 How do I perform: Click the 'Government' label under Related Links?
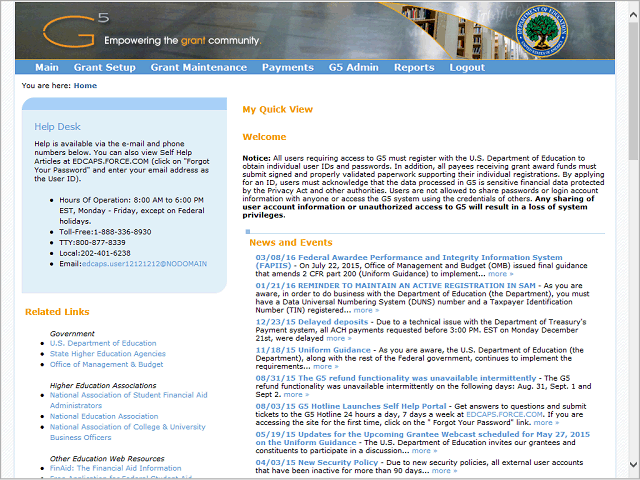tap(72, 333)
